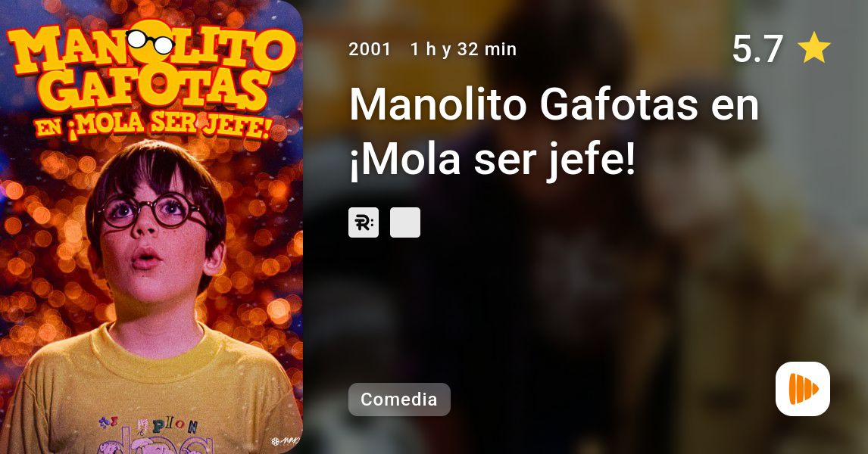Screen dimensions: 868x454
Task: Click the 5.7 rating score
Action: 757,48
